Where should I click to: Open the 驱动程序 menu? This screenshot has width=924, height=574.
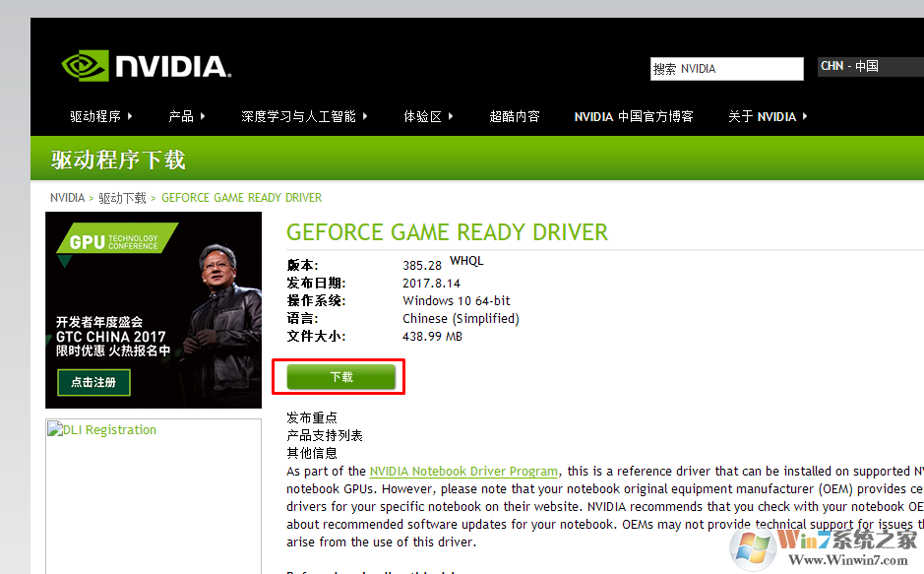point(100,117)
